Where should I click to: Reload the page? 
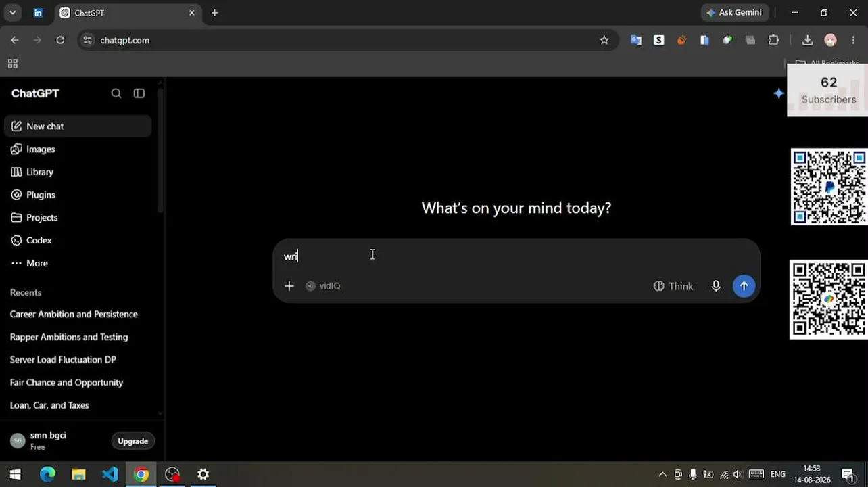pyautogui.click(x=60, y=40)
